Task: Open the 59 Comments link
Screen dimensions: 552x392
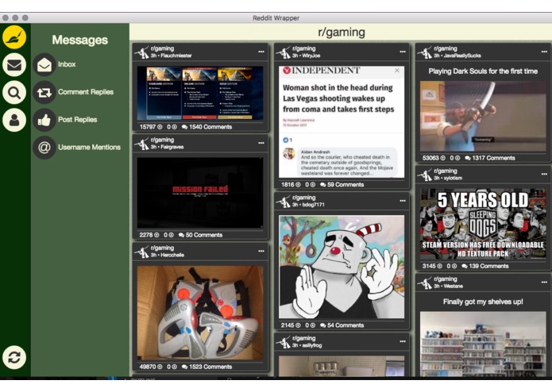Action: click(342, 185)
